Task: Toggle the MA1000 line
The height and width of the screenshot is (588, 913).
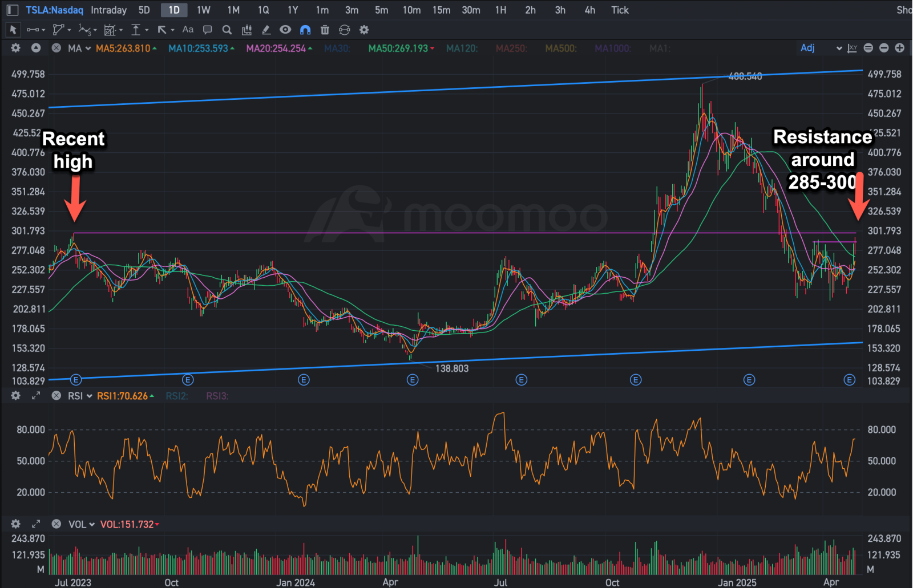Action: point(613,48)
